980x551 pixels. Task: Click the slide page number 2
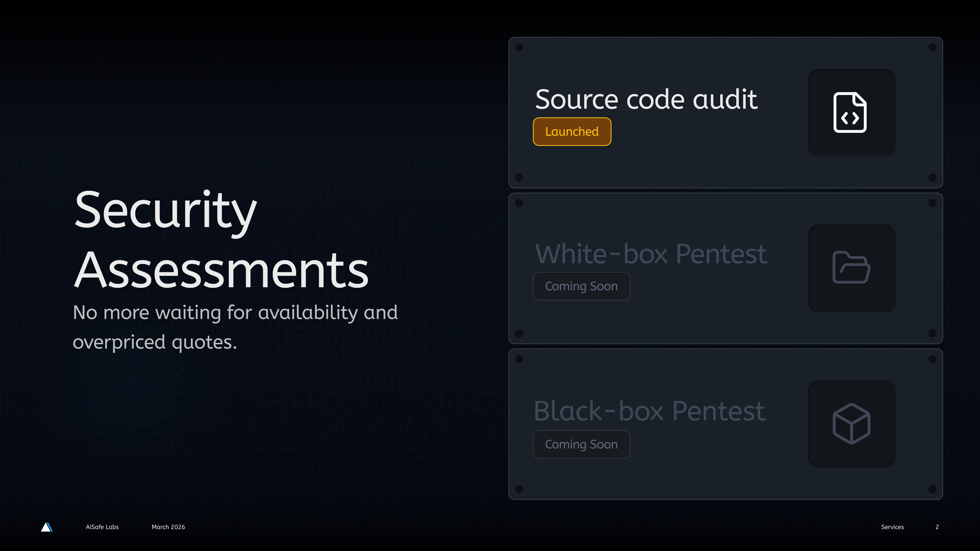[937, 527]
